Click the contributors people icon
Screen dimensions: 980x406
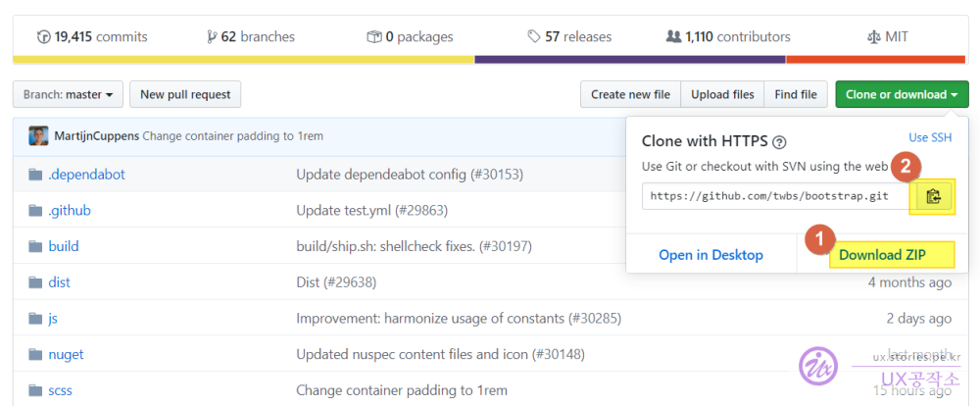coord(673,37)
